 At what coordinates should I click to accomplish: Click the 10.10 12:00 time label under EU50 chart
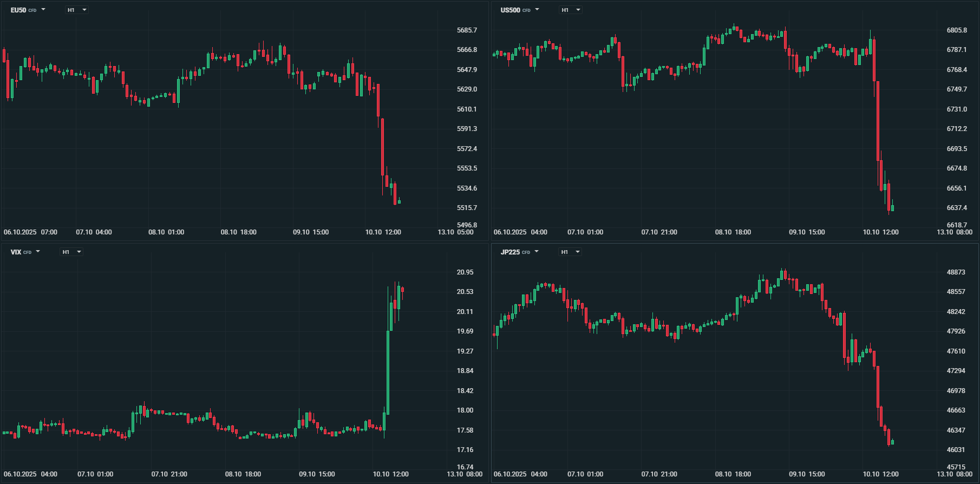click(x=383, y=232)
